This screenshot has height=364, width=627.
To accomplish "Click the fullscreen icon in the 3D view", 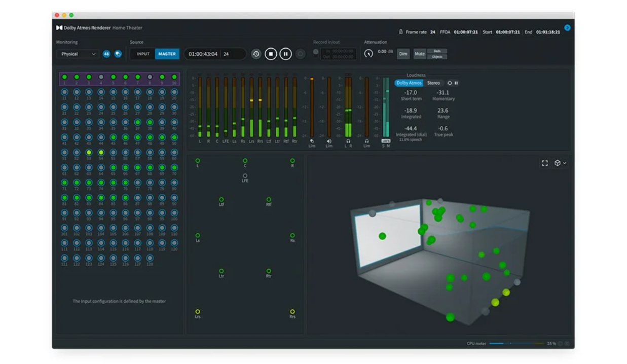I will tap(545, 163).
